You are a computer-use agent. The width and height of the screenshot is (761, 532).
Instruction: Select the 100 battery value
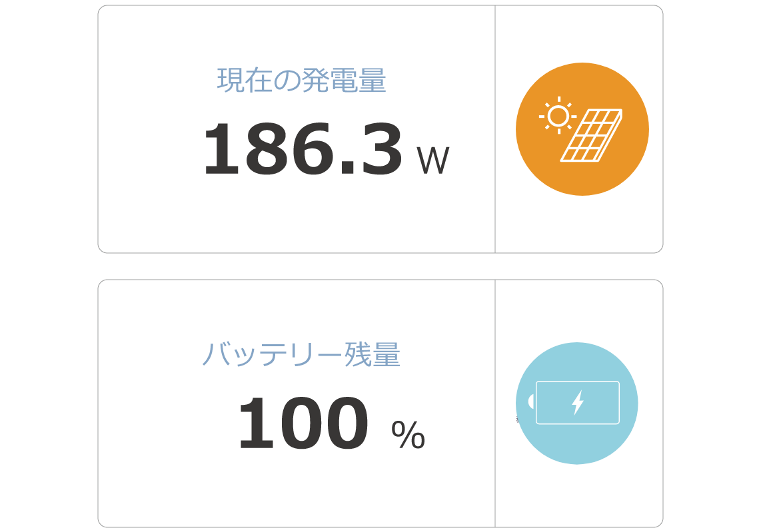coord(304,423)
